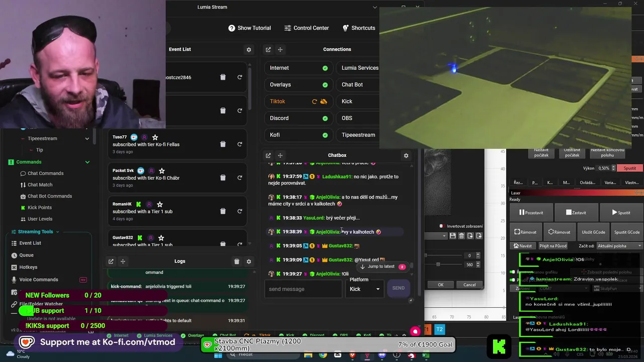This screenshot has height=362, width=644.
Task: Clear logs with the trash icon
Action: coord(236,261)
